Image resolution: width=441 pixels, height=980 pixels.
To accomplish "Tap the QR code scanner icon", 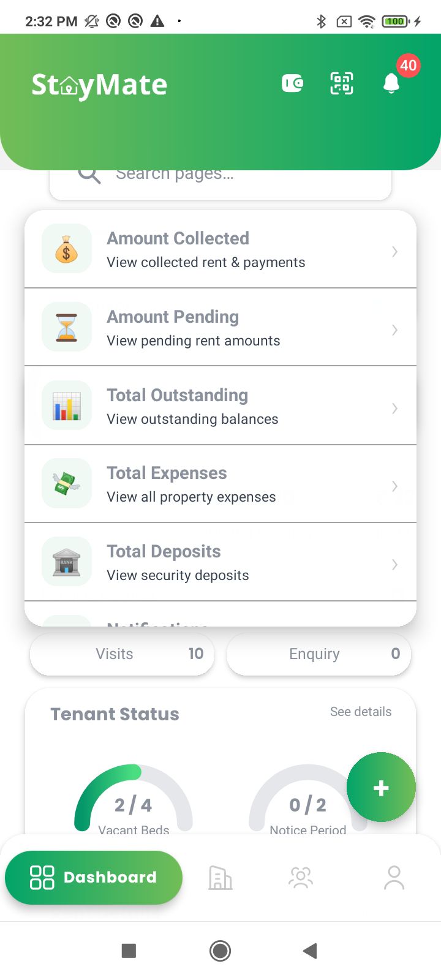I will pyautogui.click(x=342, y=83).
